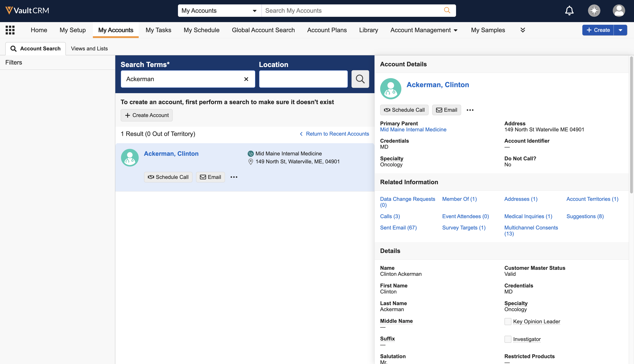
Task: Open the user profile avatar menu
Action: click(x=619, y=10)
